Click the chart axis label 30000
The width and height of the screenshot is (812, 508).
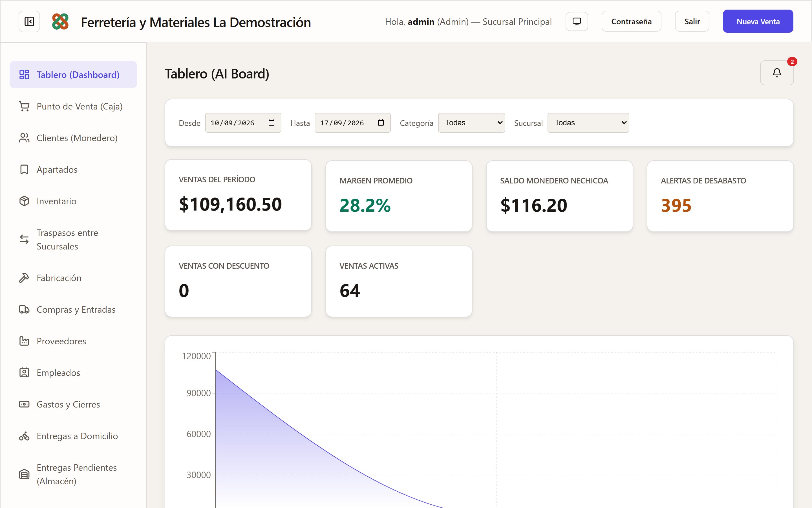199,475
